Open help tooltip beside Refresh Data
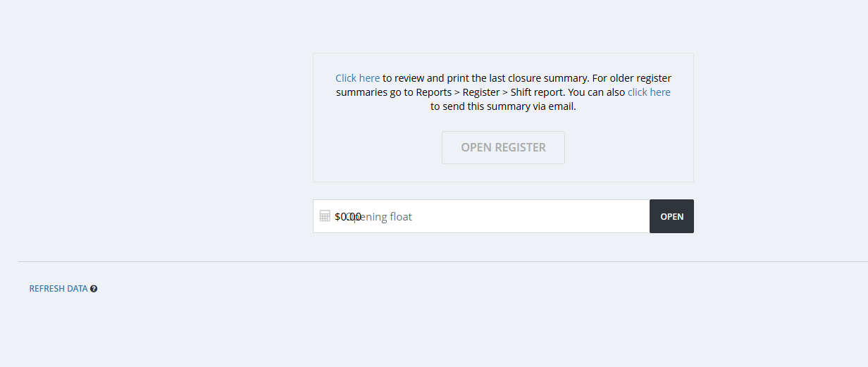Image resolution: width=868 pixels, height=367 pixels. coord(94,289)
